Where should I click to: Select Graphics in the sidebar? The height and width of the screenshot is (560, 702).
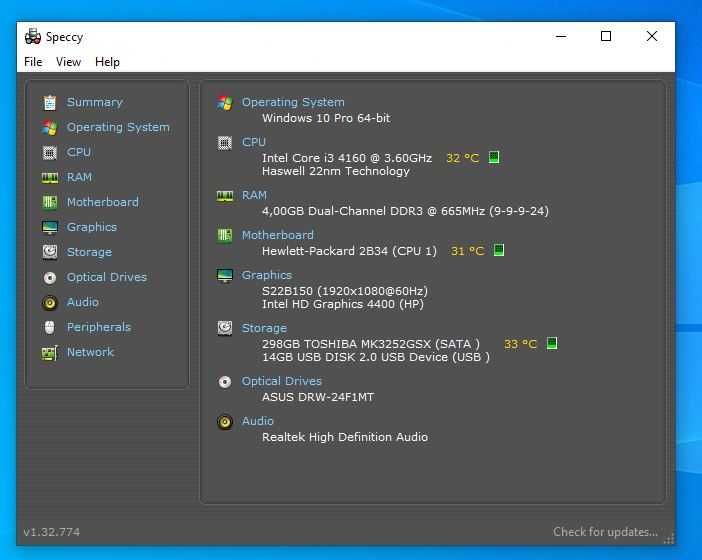point(92,227)
